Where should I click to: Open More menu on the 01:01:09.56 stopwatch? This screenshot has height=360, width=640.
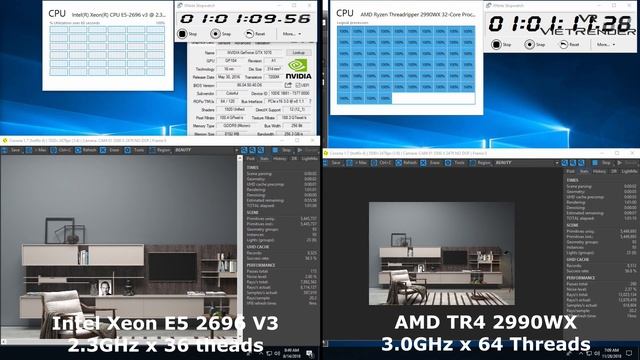coord(292,34)
